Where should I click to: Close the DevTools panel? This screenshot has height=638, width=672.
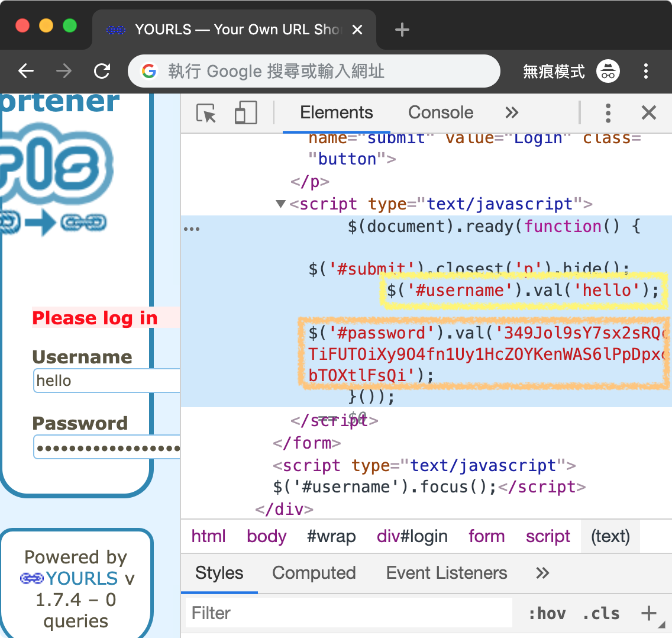648,113
